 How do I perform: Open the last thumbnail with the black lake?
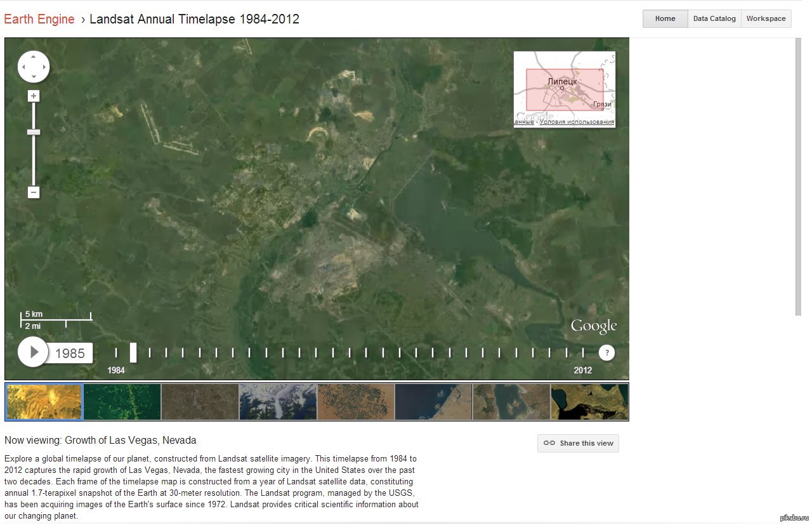589,402
